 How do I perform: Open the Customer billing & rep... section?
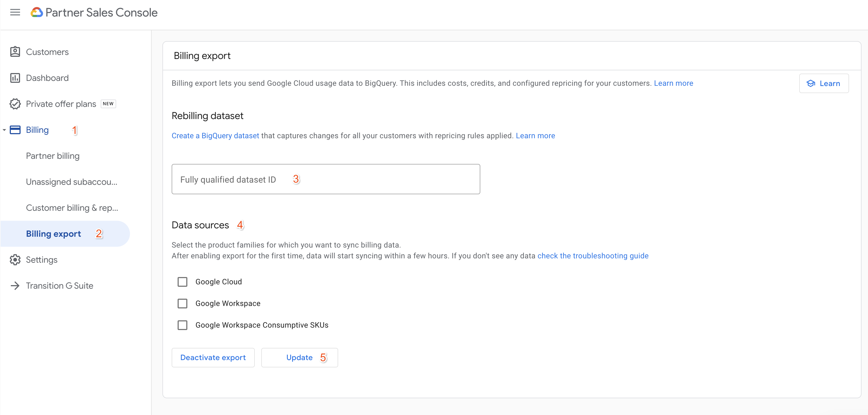73,207
